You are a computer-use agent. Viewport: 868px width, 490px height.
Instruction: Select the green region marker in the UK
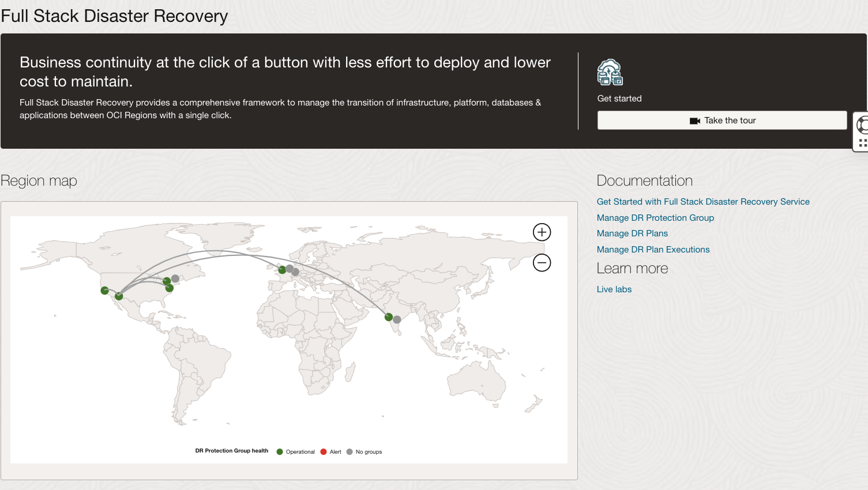(282, 270)
